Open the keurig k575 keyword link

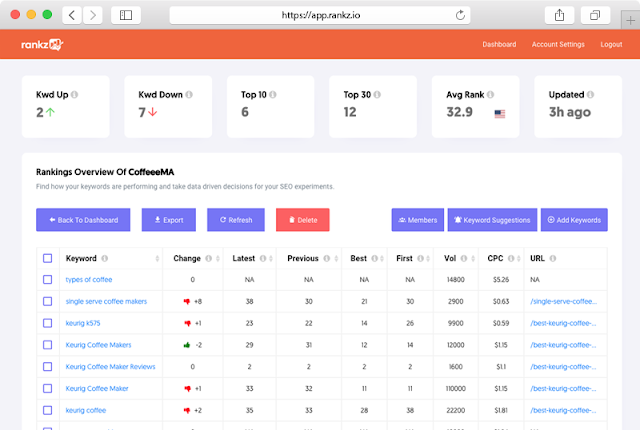pos(82,323)
